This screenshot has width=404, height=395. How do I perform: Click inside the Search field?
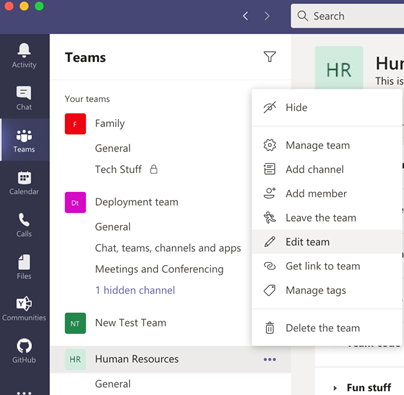(347, 16)
